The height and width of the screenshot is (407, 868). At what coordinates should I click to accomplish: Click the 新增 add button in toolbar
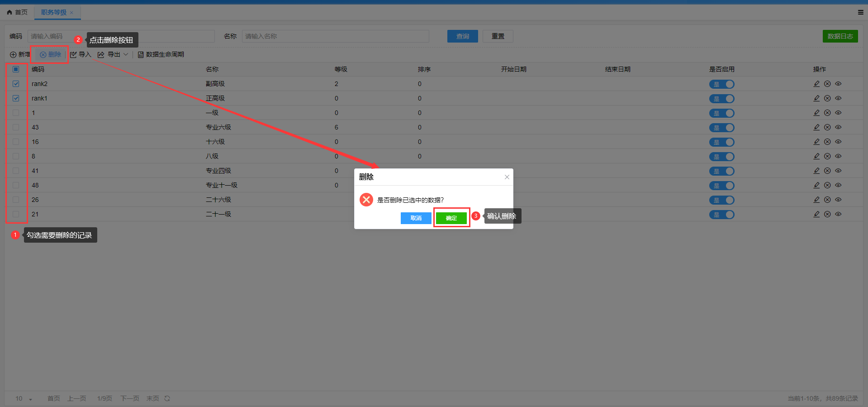tap(20, 54)
